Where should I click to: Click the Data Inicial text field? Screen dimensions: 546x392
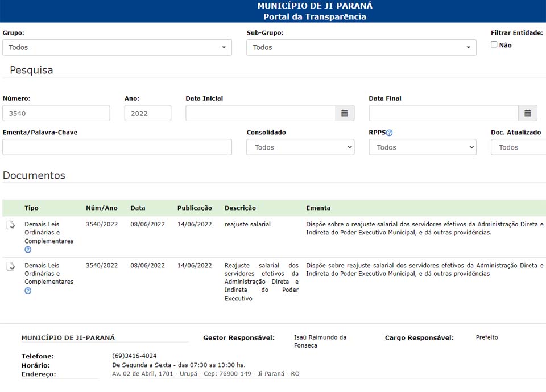point(260,113)
